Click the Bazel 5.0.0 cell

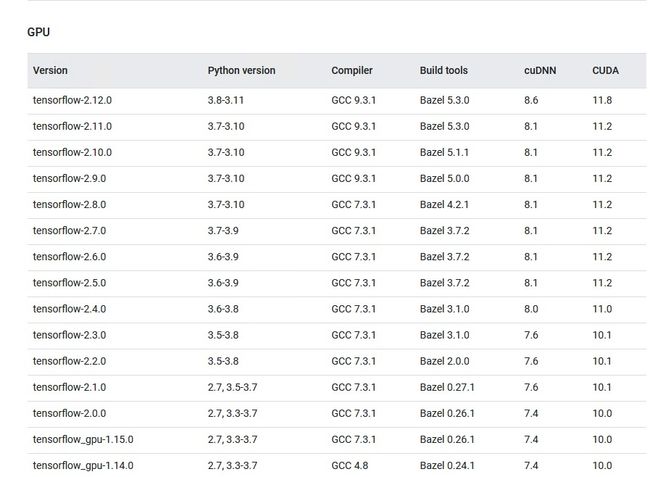pyautogui.click(x=444, y=179)
